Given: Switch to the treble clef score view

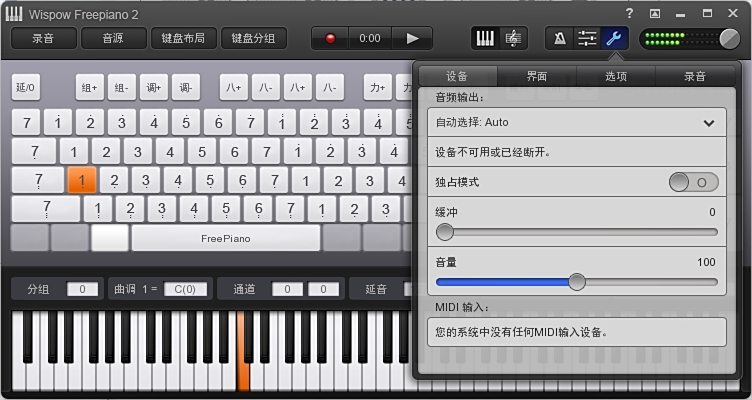Looking at the screenshot, I should coord(513,38).
